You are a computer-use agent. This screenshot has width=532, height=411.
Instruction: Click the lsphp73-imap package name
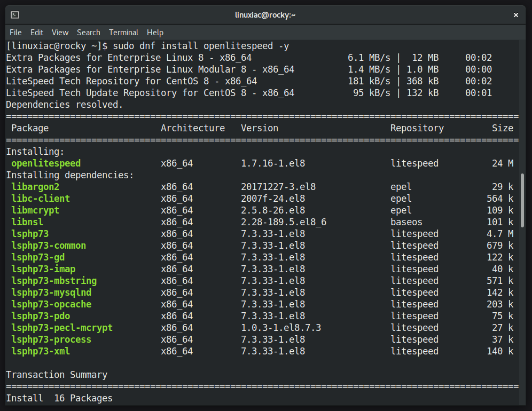click(x=43, y=269)
